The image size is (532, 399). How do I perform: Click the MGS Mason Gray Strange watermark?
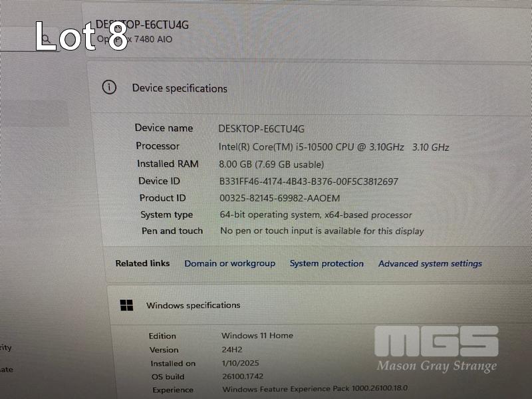(x=437, y=350)
